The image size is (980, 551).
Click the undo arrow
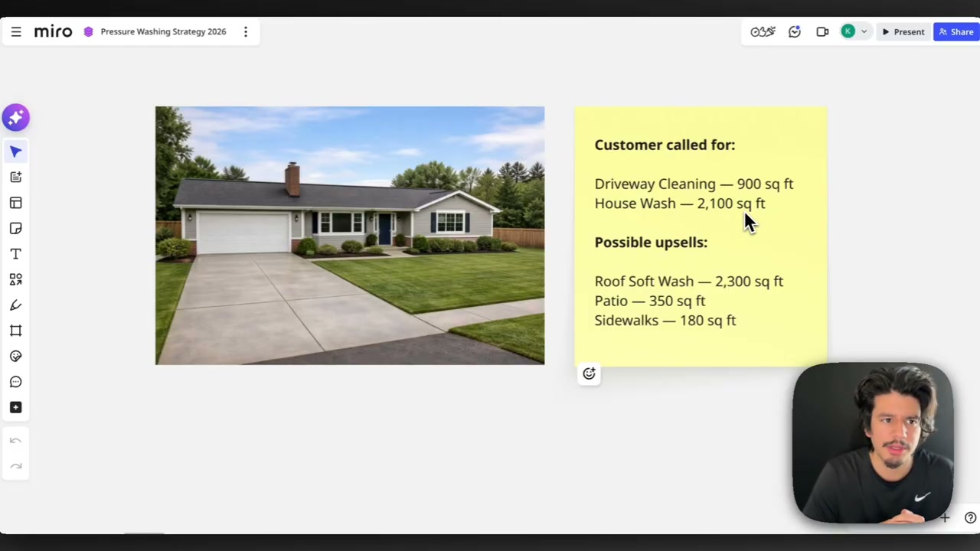click(x=15, y=441)
